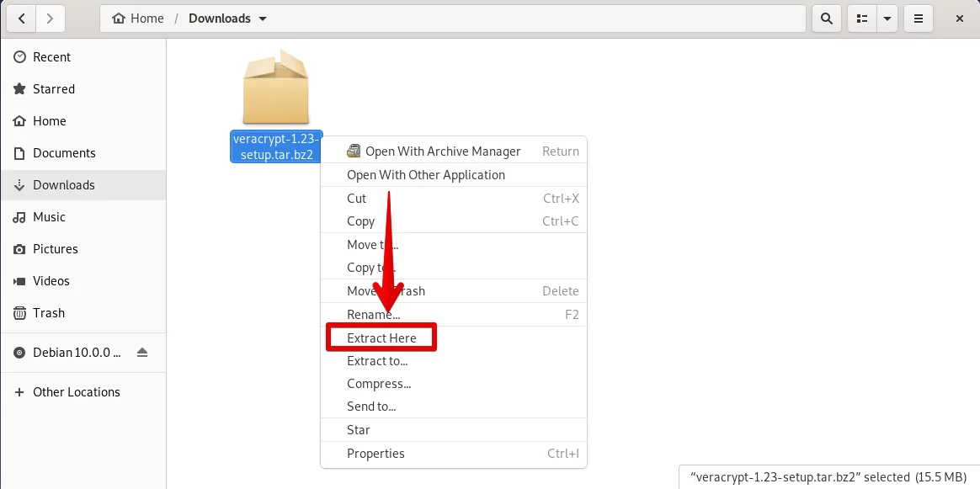
Task: Select Move to Trash menu entry
Action: pyautogui.click(x=454, y=291)
